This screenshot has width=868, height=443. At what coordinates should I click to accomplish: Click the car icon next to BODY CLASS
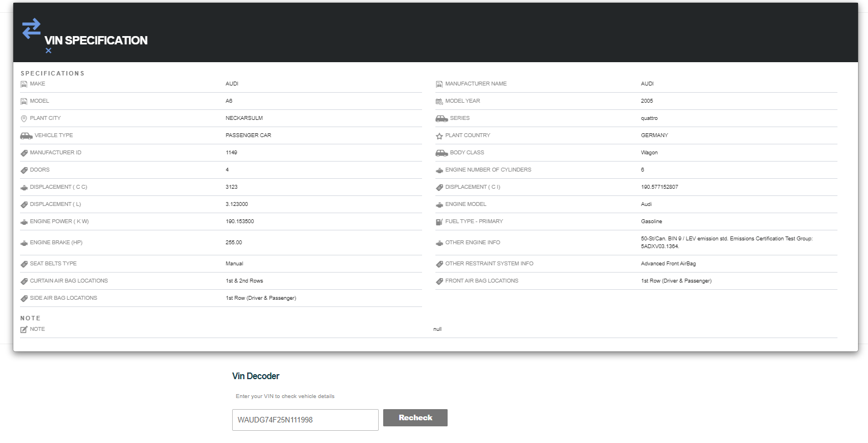click(441, 153)
